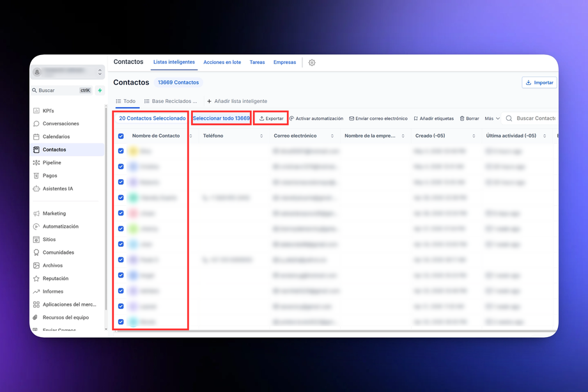Screen dimensions: 588x392
Task: Click Enviar correo electrónico action
Action: [x=378, y=118]
